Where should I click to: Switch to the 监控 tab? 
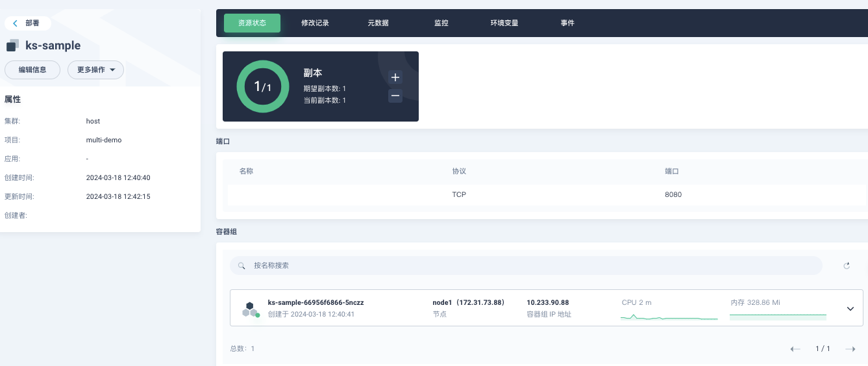pos(441,23)
